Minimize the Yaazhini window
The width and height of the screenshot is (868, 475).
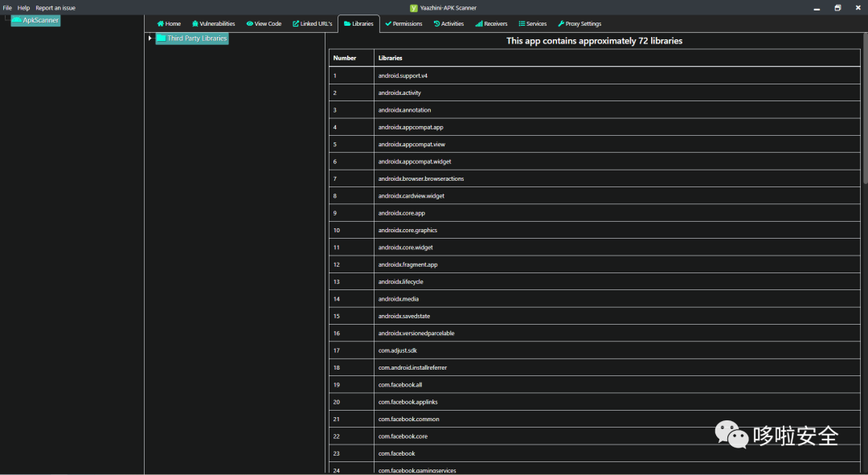click(x=817, y=8)
